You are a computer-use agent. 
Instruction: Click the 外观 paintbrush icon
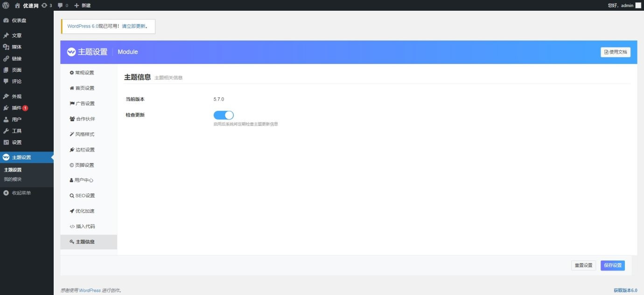click(x=6, y=96)
